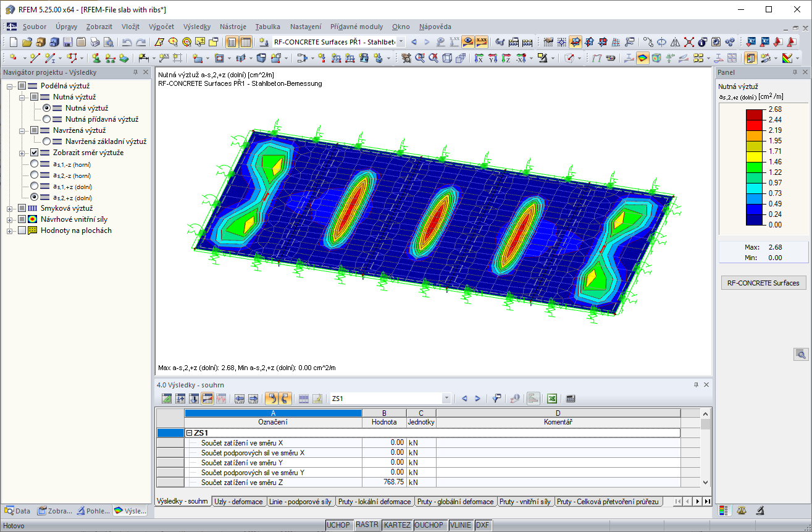The width and height of the screenshot is (812, 532).
Task: Open mirror tool in toolbar
Action: coord(675,42)
